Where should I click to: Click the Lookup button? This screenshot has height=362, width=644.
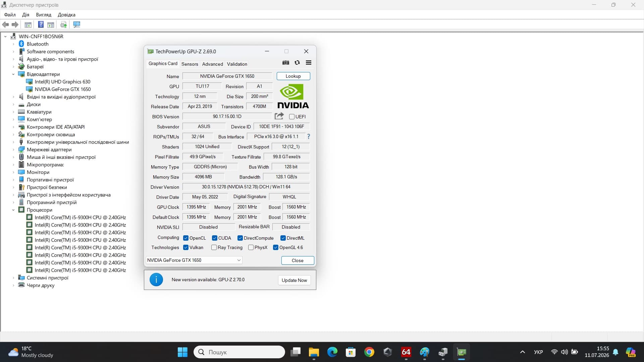pyautogui.click(x=293, y=76)
